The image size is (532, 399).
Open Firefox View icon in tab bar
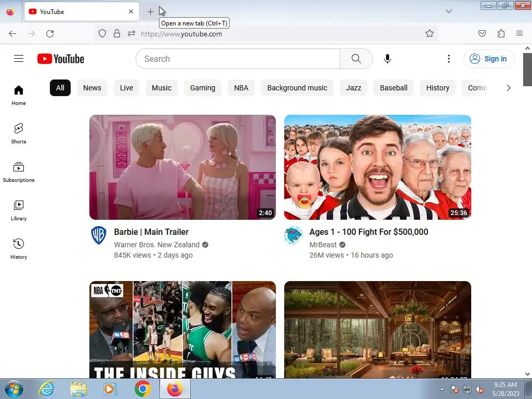tap(10, 12)
